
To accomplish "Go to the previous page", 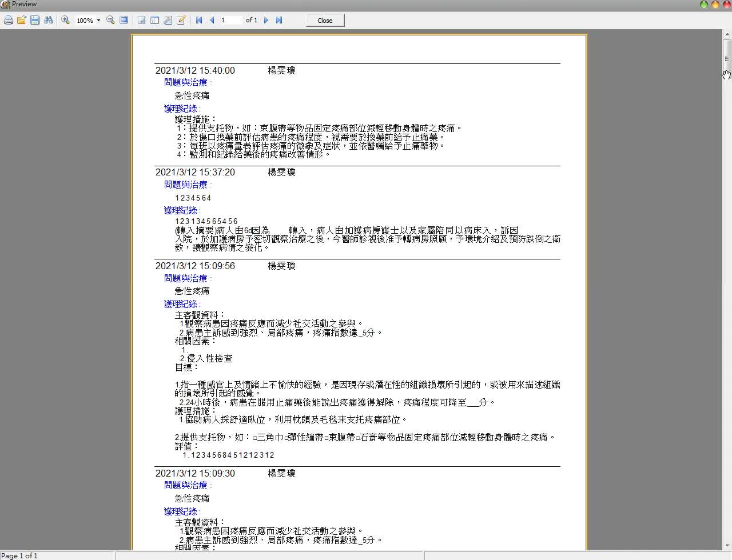I will 212,20.
